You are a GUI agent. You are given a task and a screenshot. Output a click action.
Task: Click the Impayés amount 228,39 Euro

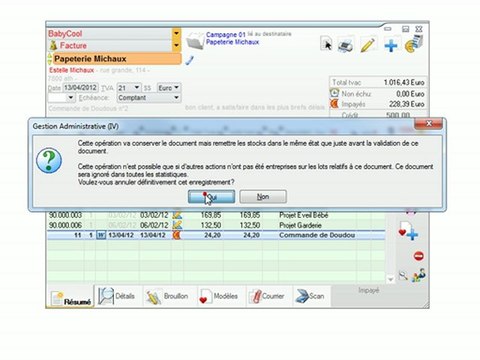(x=407, y=104)
